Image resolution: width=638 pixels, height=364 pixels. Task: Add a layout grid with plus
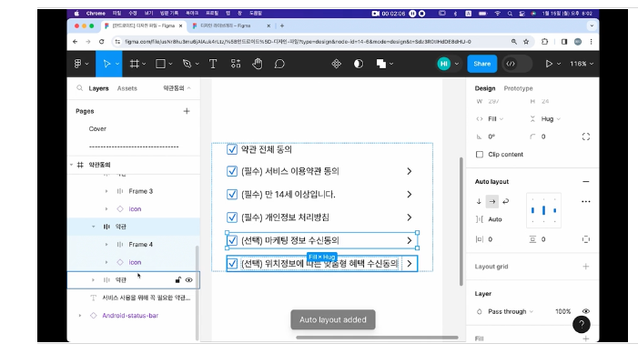click(585, 267)
